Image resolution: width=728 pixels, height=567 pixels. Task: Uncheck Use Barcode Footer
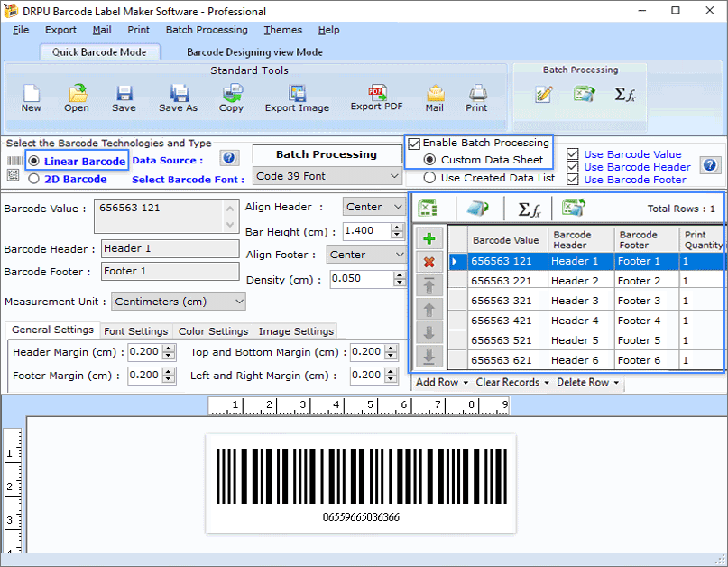click(573, 180)
